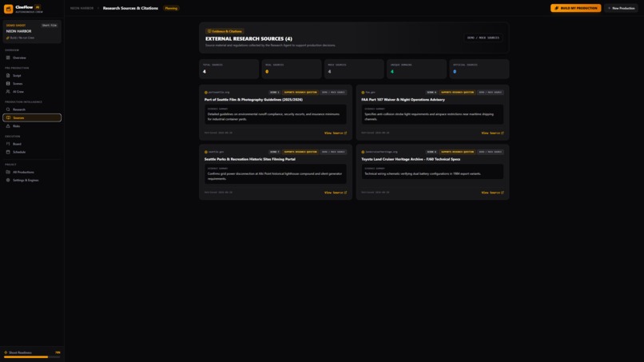Click the Settings & Engines gear icon

pyautogui.click(x=8, y=180)
